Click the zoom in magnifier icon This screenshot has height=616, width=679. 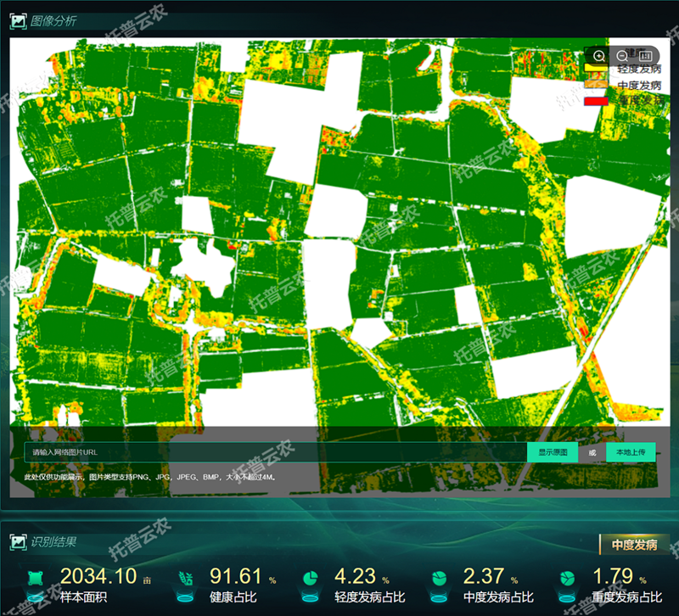click(x=599, y=56)
